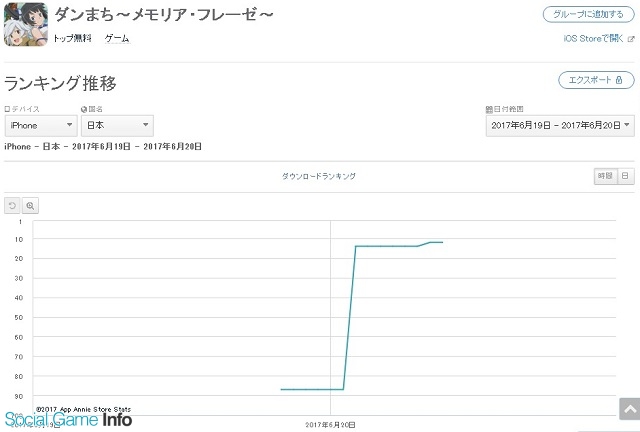Expand the 2017年6月19日 date range dropdown
This screenshot has height=432, width=640.
(560, 125)
